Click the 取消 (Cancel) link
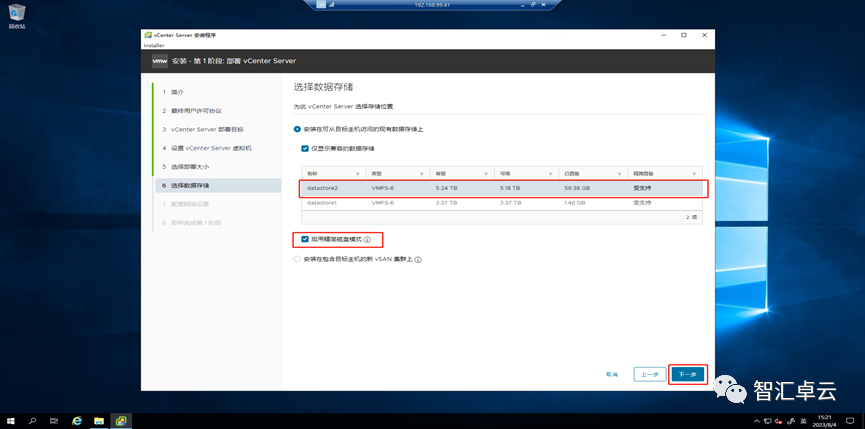865x429 pixels. (612, 374)
